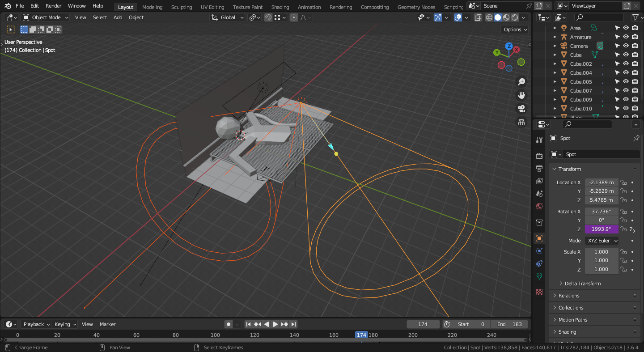644x352 pixels.
Task: Open the File menu
Action: coord(20,6)
